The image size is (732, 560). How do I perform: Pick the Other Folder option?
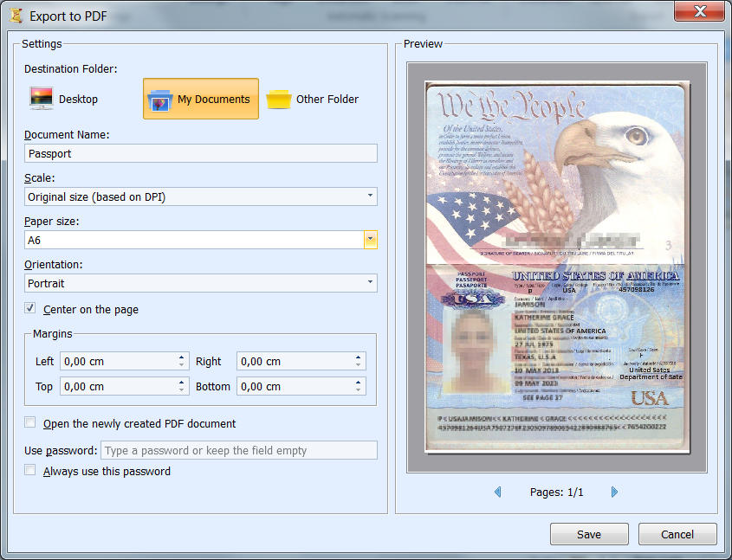pos(313,99)
